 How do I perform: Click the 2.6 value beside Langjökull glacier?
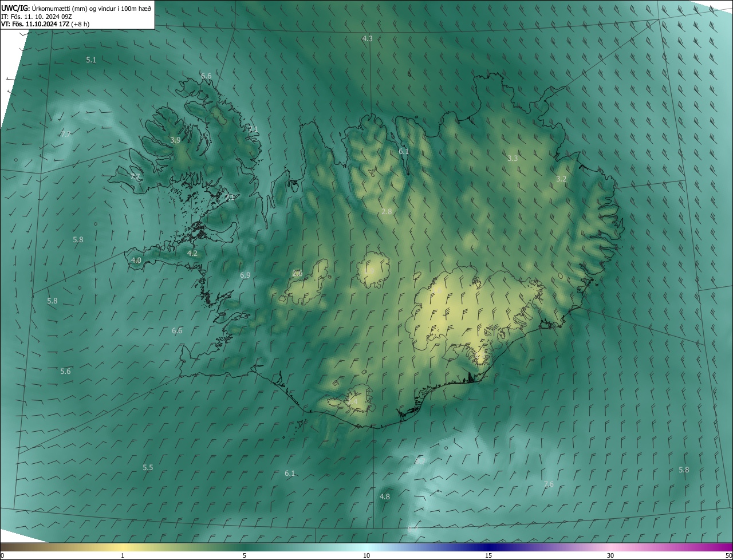(x=297, y=274)
